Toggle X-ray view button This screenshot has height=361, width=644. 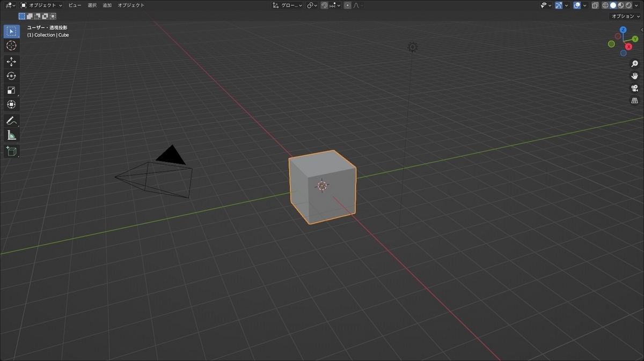[595, 5]
